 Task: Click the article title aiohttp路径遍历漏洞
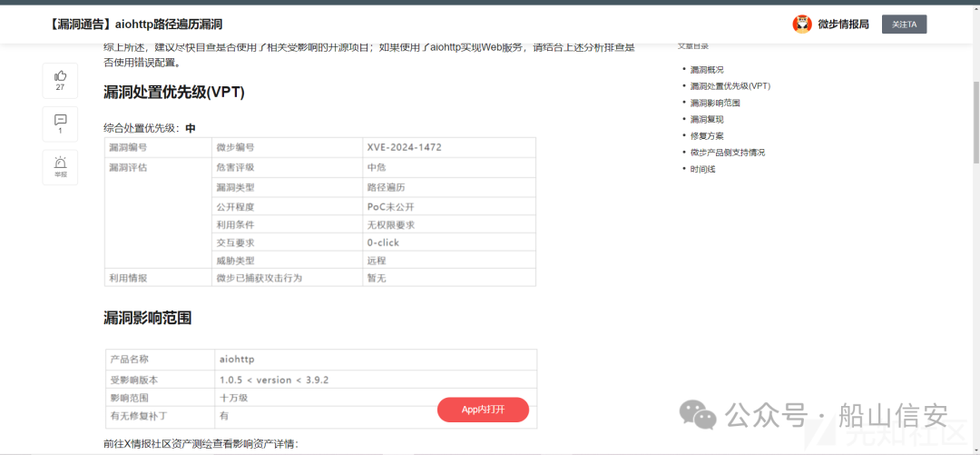(134, 25)
